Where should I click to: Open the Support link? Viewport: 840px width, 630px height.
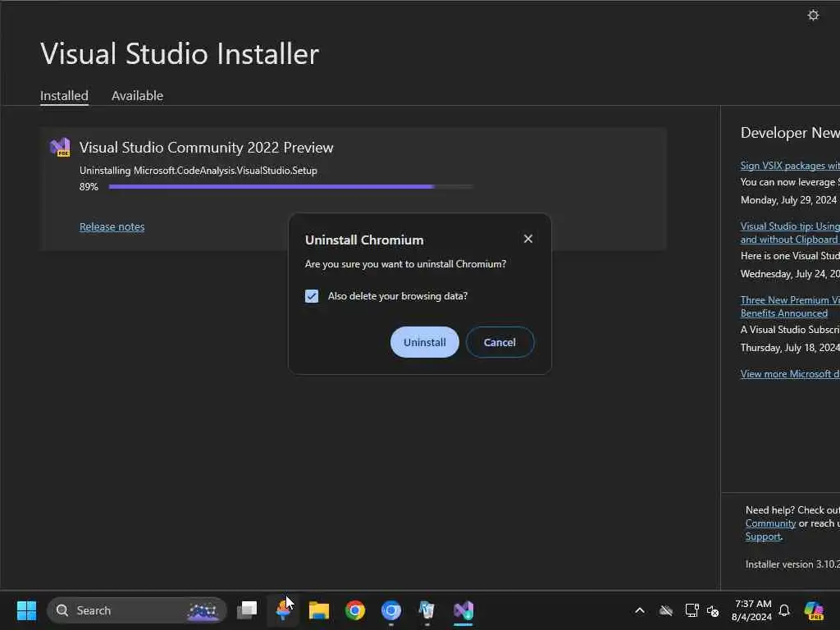763,536
